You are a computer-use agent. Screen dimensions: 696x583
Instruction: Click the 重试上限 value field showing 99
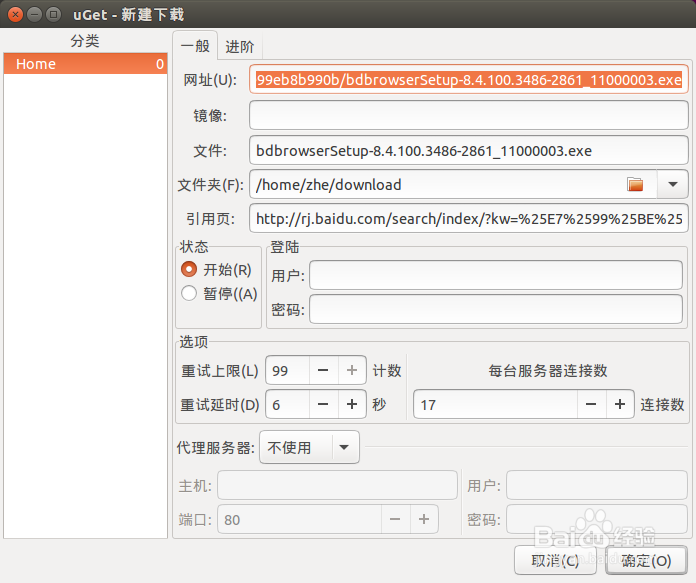287,370
